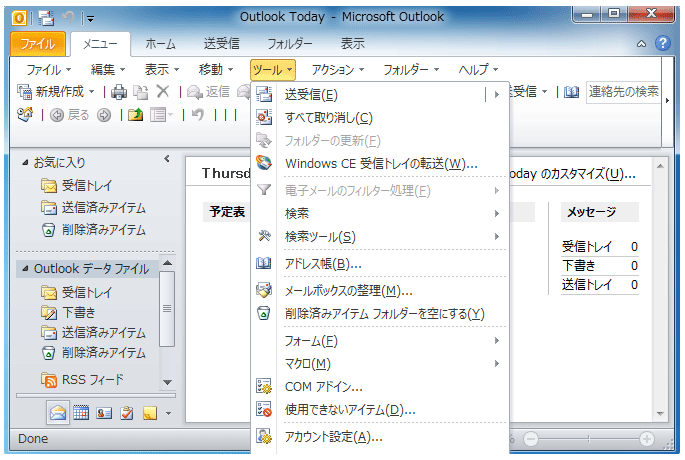The width and height of the screenshot is (685, 460).
Task: Open navigation pane configure buttons dropdown
Action: (168, 413)
